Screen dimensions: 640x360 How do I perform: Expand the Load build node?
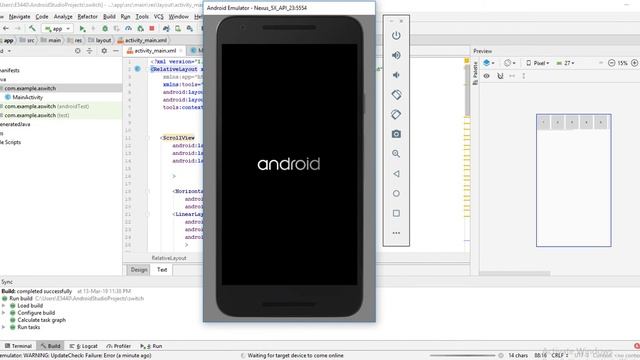(x=4, y=306)
